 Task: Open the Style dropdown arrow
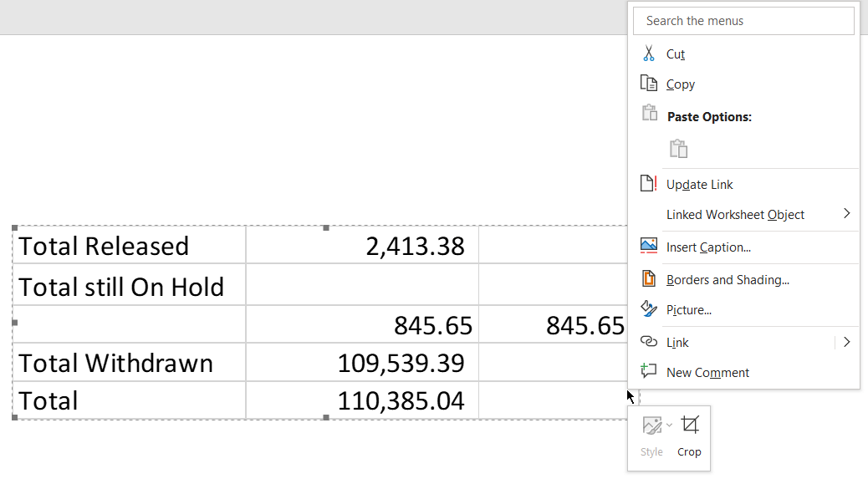click(669, 425)
